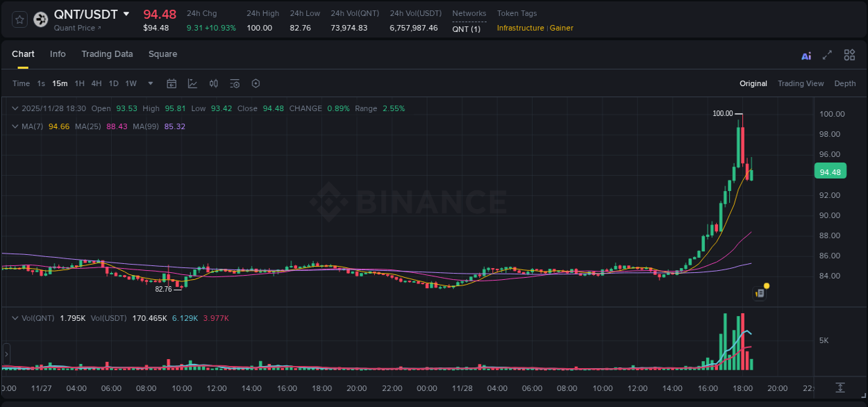Click the Ai analysis icon

pyautogui.click(x=806, y=55)
